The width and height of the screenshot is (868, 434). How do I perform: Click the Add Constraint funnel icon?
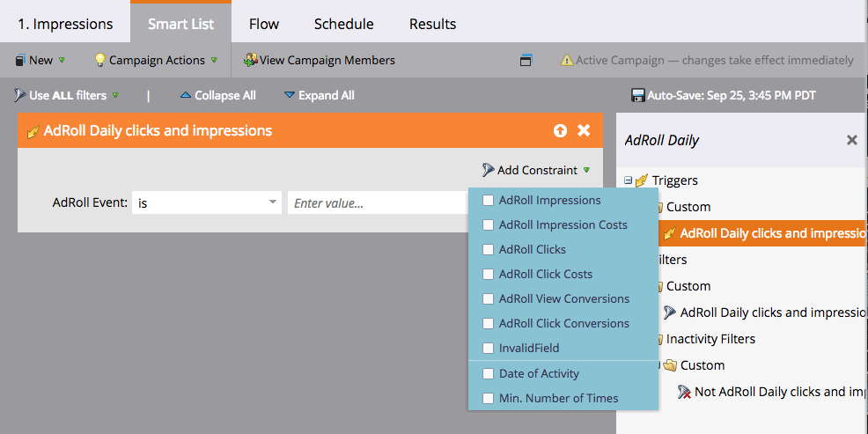point(488,170)
